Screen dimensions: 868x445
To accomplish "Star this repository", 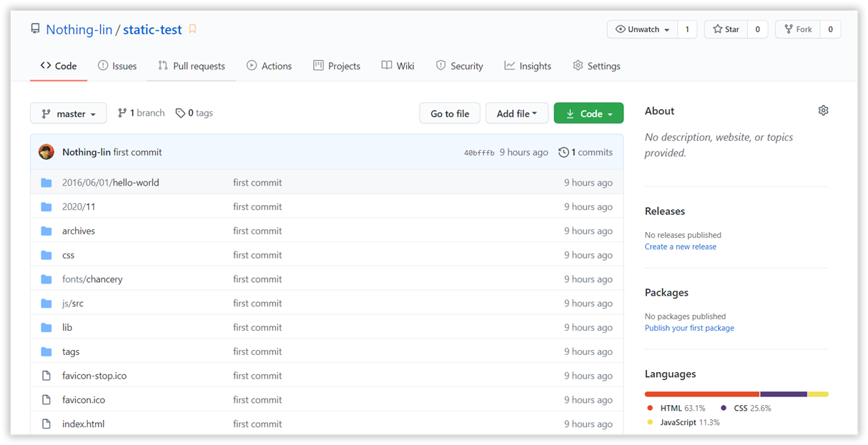I will 726,29.
